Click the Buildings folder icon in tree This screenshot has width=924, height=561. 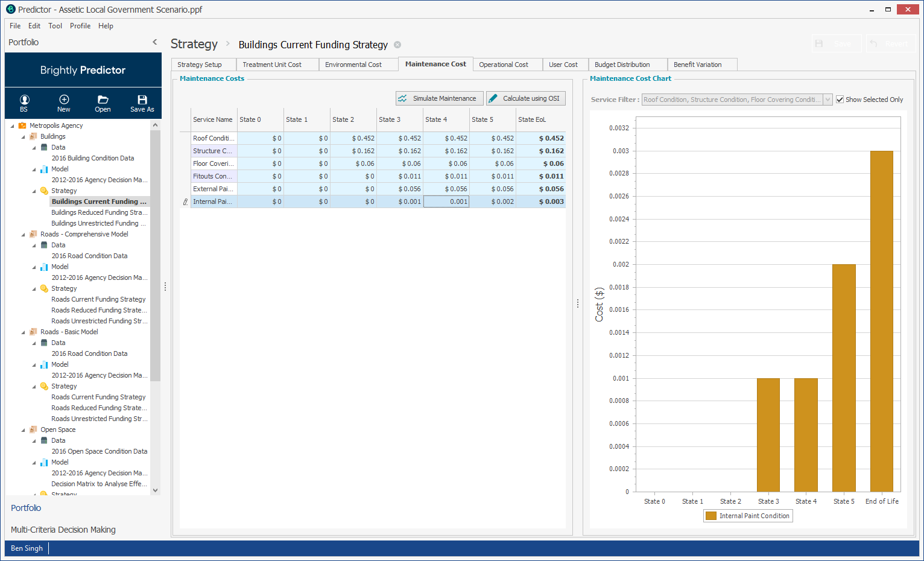pyautogui.click(x=33, y=136)
